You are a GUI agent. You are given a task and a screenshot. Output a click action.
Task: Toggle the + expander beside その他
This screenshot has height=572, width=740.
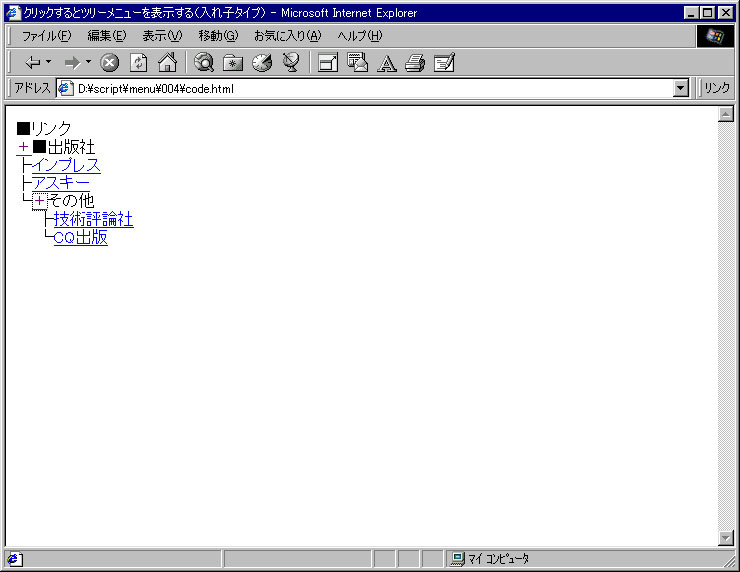pos(40,201)
